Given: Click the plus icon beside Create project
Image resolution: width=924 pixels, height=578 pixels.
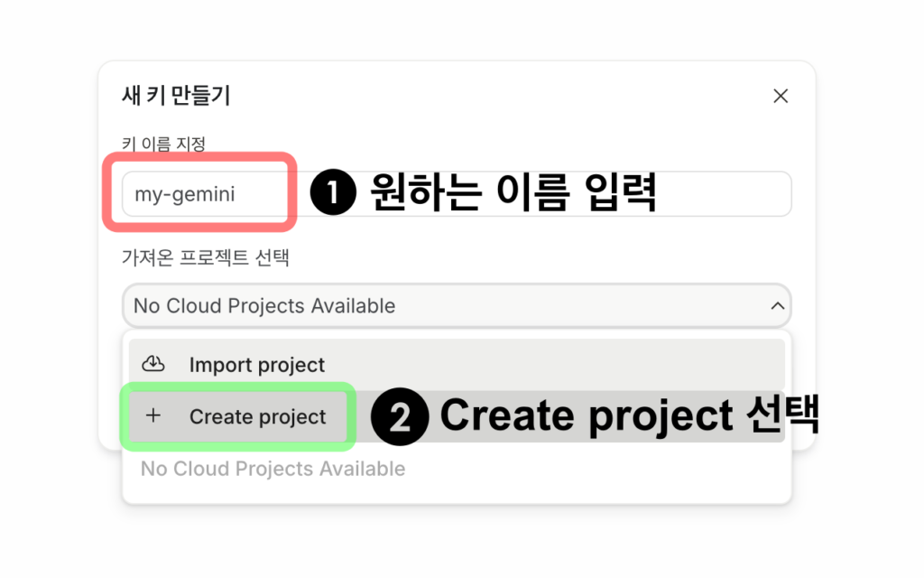Looking at the screenshot, I should click(153, 416).
